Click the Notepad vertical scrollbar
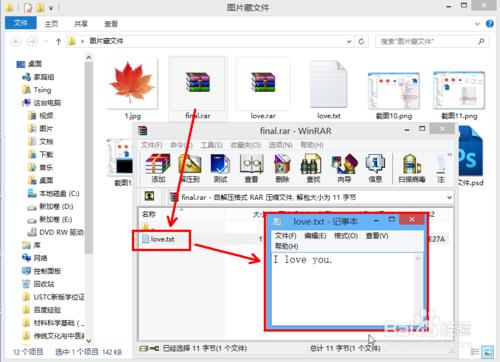The height and width of the screenshot is (362, 500). (418, 288)
